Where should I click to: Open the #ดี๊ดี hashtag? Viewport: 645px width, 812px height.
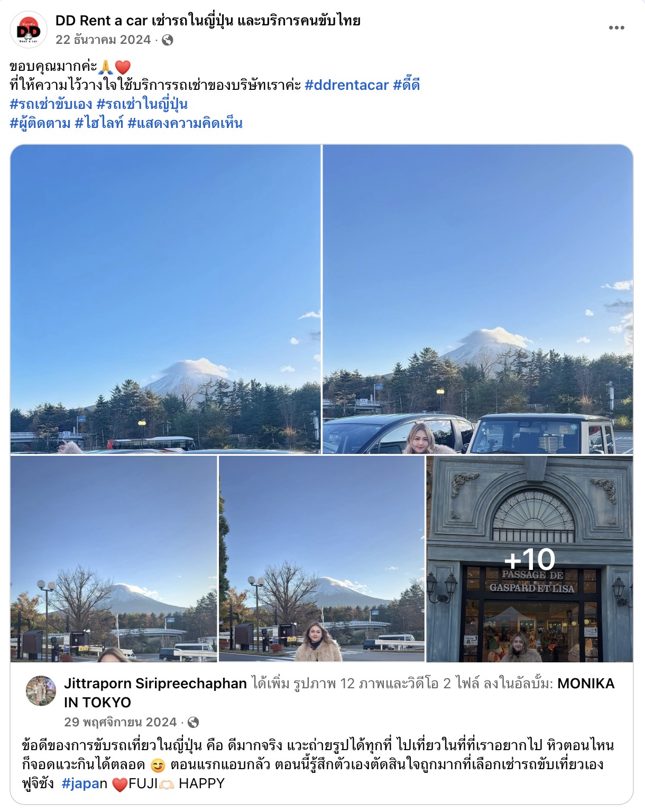click(407, 85)
